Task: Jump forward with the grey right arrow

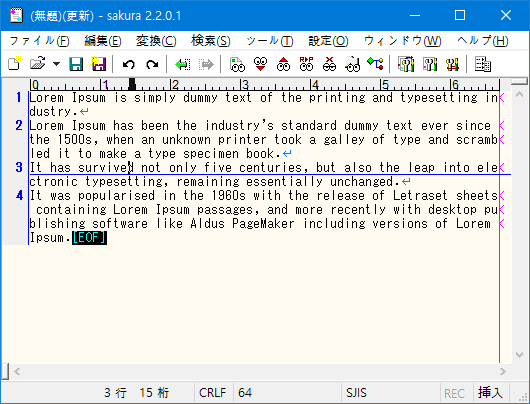Action: pyautogui.click(x=206, y=64)
